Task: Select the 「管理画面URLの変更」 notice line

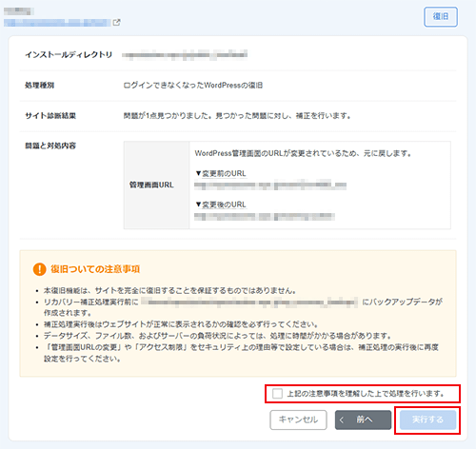Action: pos(241,353)
